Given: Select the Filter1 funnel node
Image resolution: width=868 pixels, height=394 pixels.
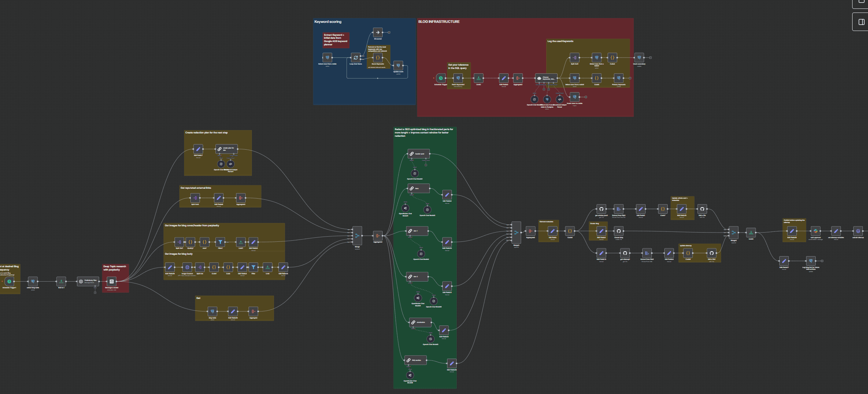Looking at the screenshot, I should coord(220,242).
